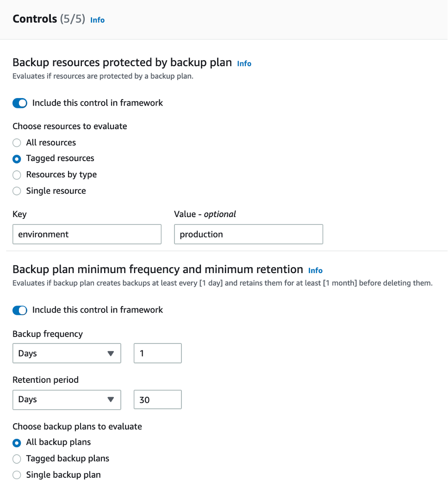
Task: Click the chevron icon on the Backup frequency dropdown
Action: pos(111,353)
